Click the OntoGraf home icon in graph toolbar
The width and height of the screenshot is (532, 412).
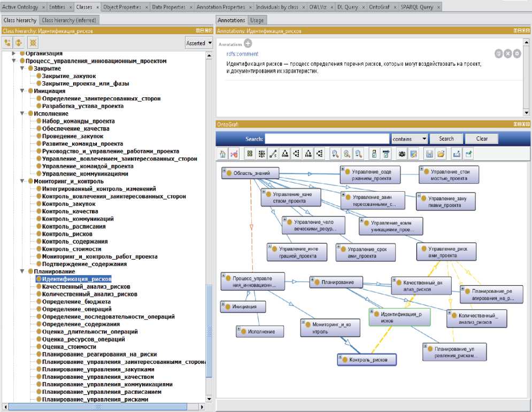(223, 154)
